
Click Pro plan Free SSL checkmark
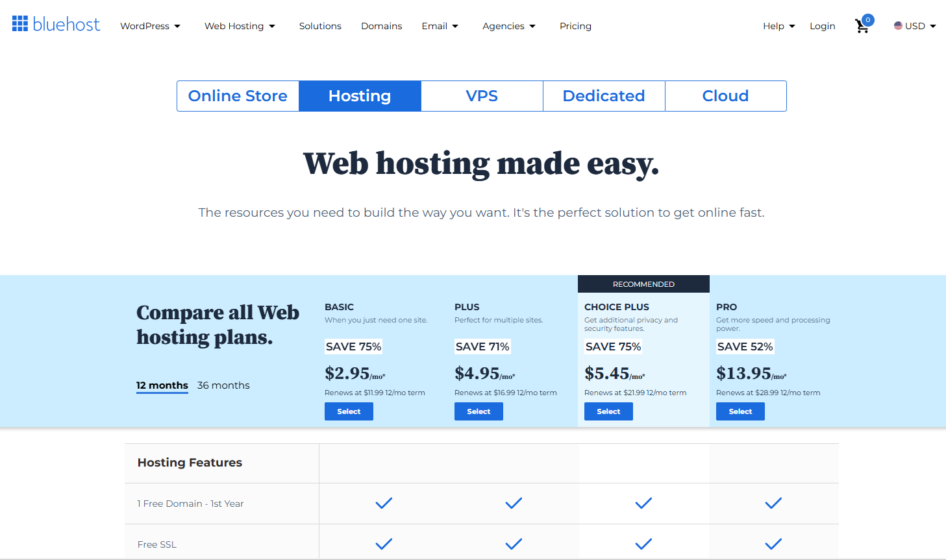click(x=773, y=544)
